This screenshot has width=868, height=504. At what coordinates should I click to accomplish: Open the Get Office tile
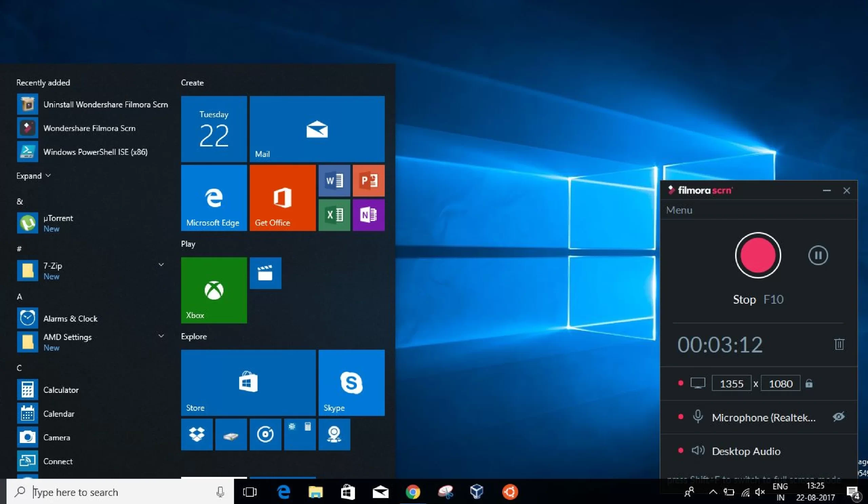[282, 198]
